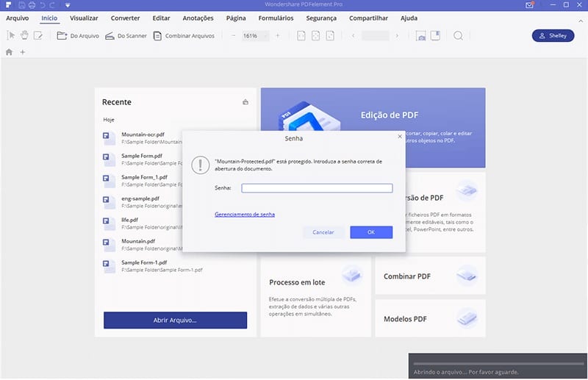Switch to the Início tab
The image size is (588, 380).
coord(49,18)
